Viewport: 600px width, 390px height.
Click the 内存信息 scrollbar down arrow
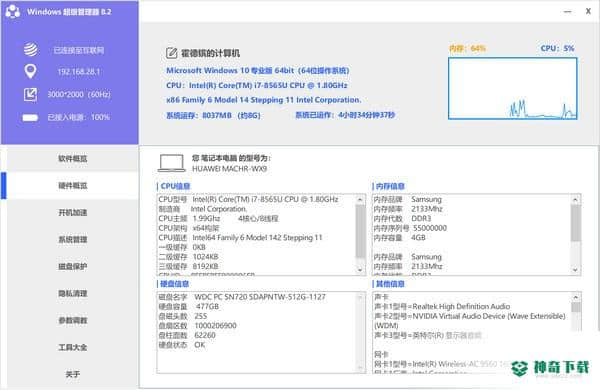(576, 270)
